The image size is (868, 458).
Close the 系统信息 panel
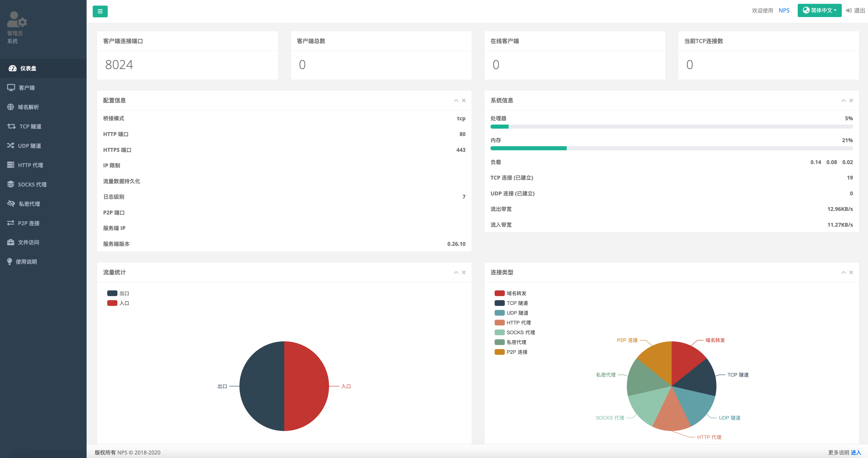(x=851, y=100)
